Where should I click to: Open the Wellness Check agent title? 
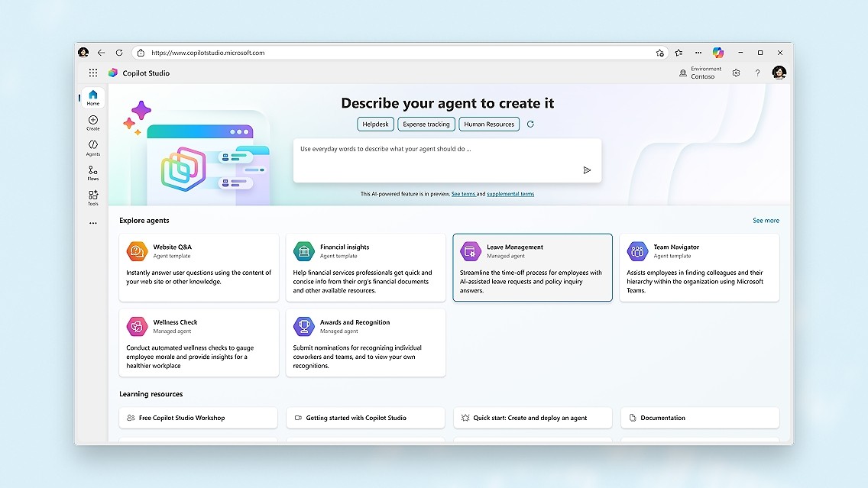click(175, 322)
